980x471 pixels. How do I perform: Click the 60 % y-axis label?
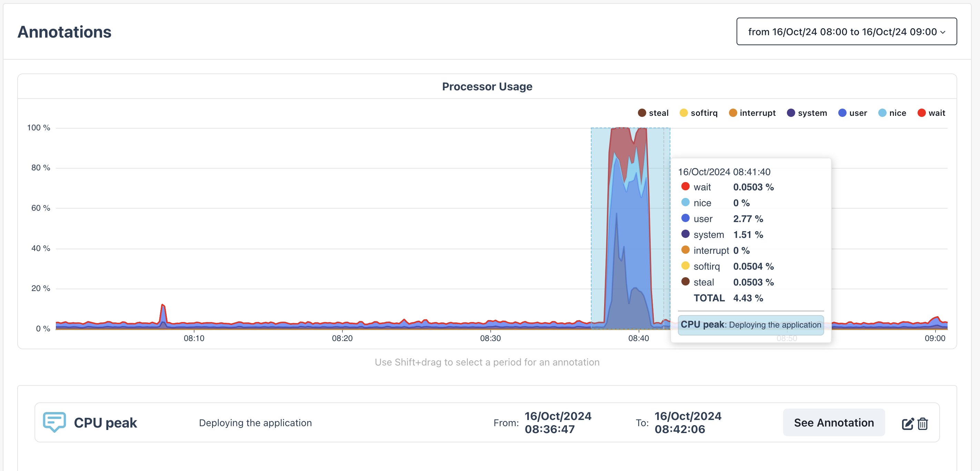pyautogui.click(x=41, y=208)
